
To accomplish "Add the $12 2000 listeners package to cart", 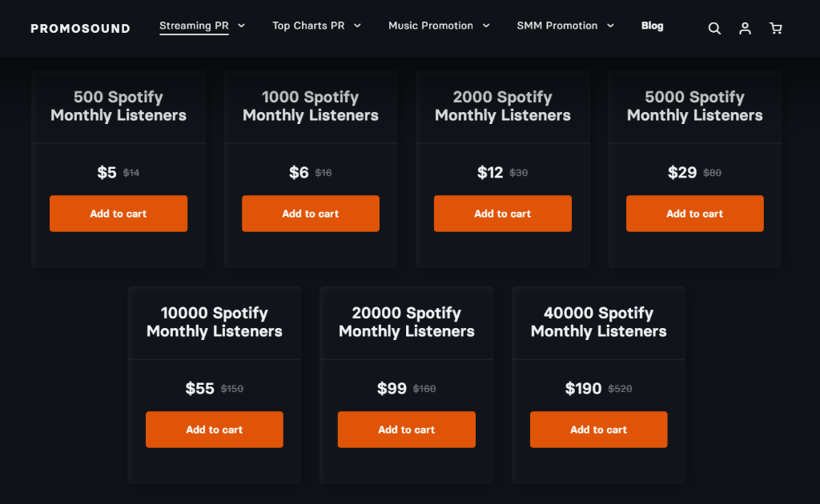I will click(x=503, y=214).
